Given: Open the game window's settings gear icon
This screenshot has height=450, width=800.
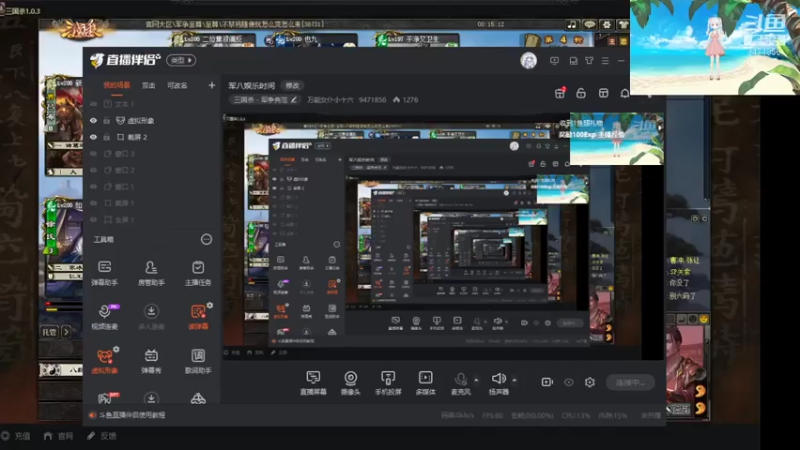Looking at the screenshot, I should click(606, 24).
